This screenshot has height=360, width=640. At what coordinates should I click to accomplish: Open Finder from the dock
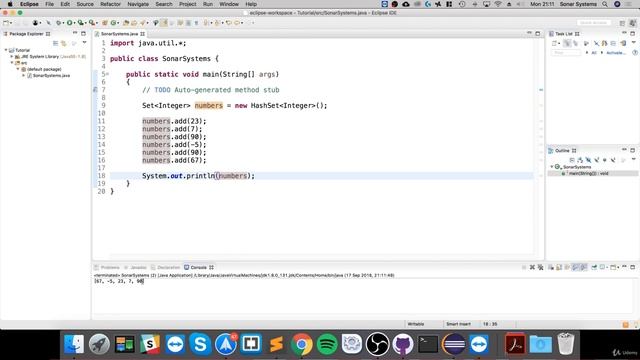(x=74, y=344)
